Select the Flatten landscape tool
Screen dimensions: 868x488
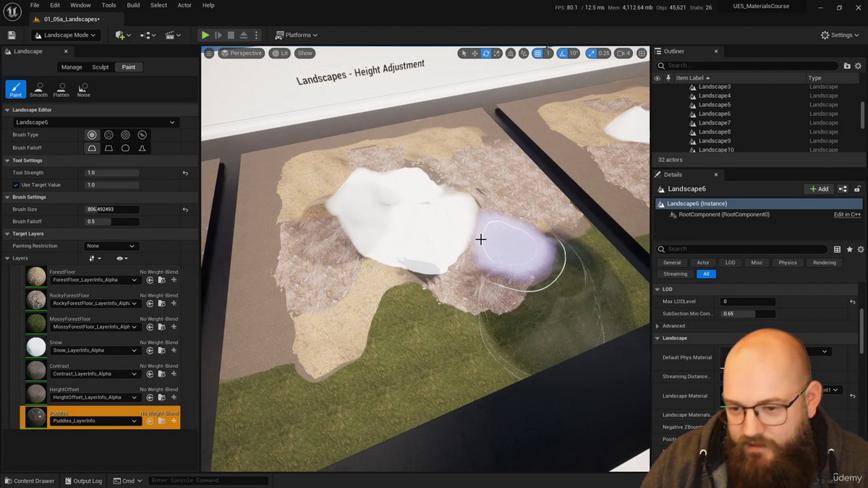point(61,89)
